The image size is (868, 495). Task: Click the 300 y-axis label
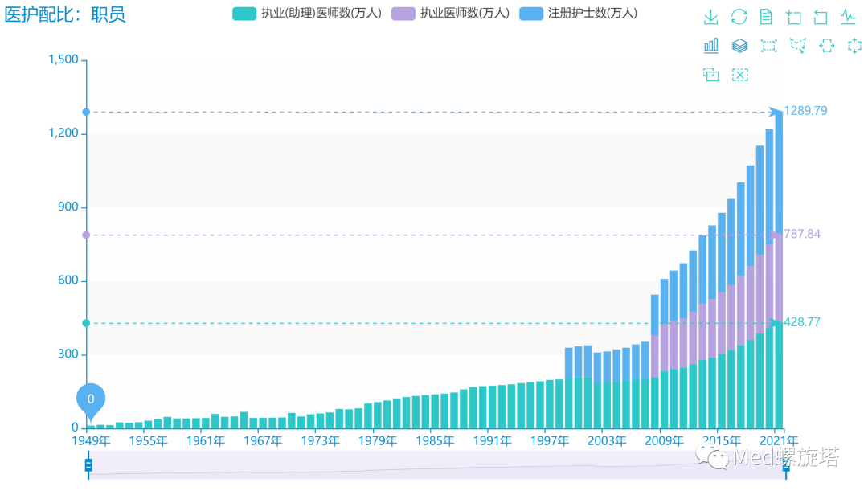click(x=68, y=354)
